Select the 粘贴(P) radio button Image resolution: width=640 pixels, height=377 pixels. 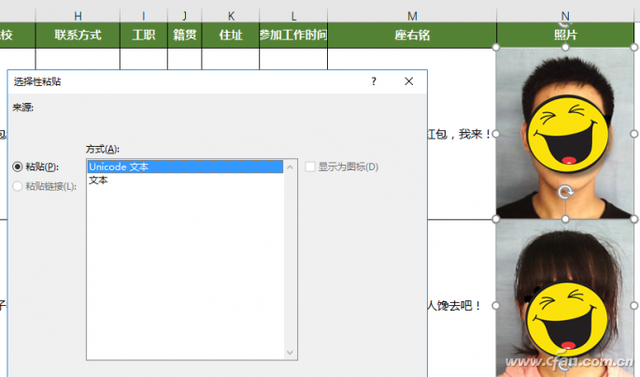click(x=17, y=166)
